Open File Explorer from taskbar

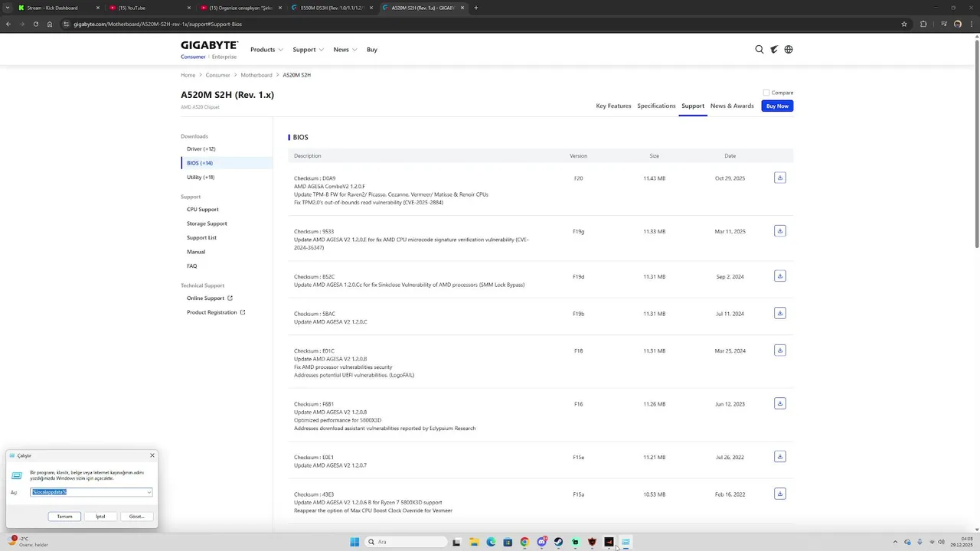(x=474, y=542)
